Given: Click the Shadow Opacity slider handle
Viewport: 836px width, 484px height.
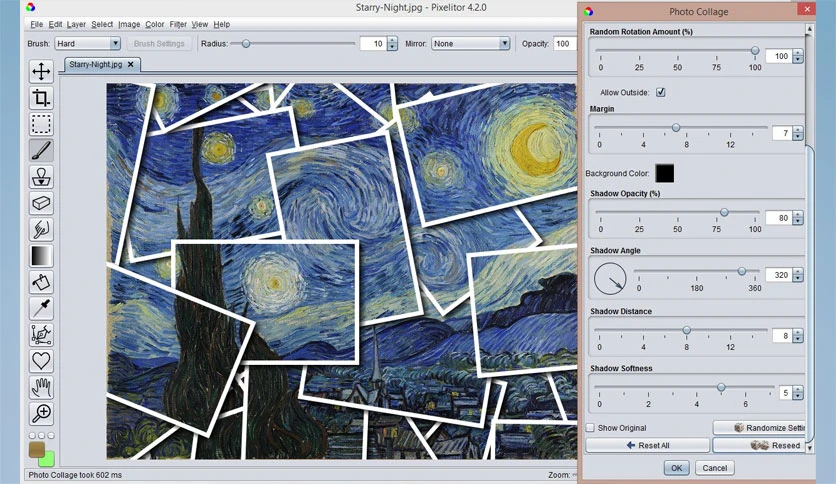Looking at the screenshot, I should [724, 213].
